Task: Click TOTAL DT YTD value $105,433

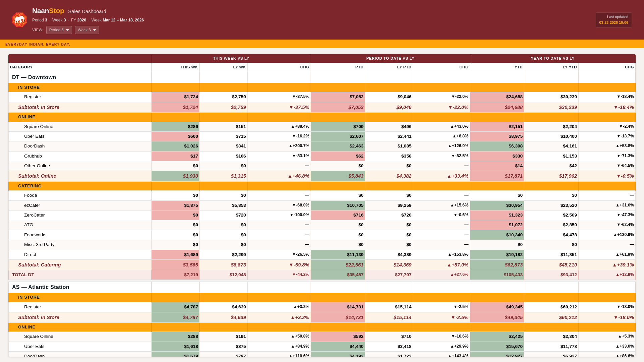Action: tap(497, 275)
